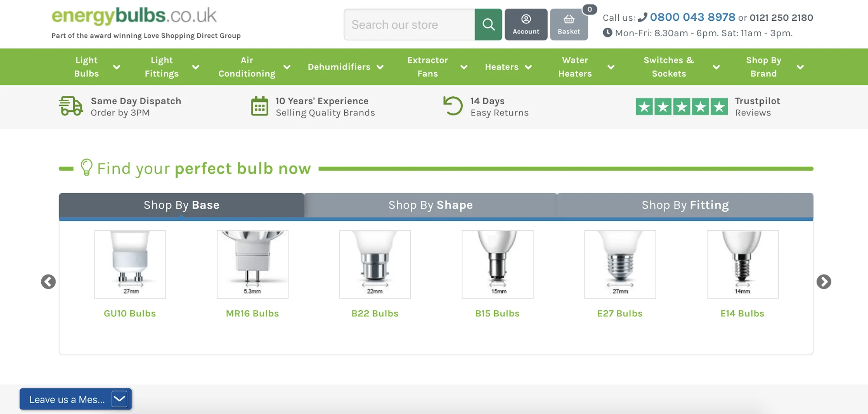
Task: Click the clock icon by opening hours
Action: [x=607, y=33]
